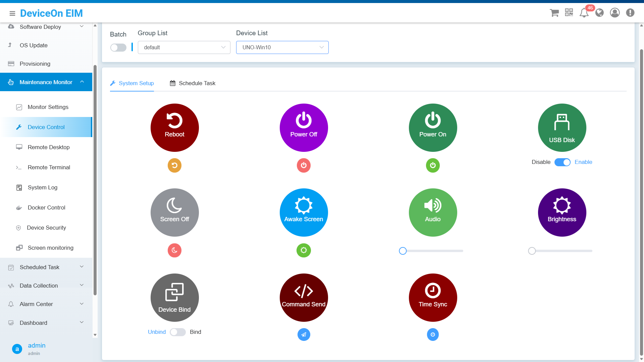Viewport: 644px width, 362px height.
Task: Click the blue clock icon under Time Sync
Action: [433, 335]
